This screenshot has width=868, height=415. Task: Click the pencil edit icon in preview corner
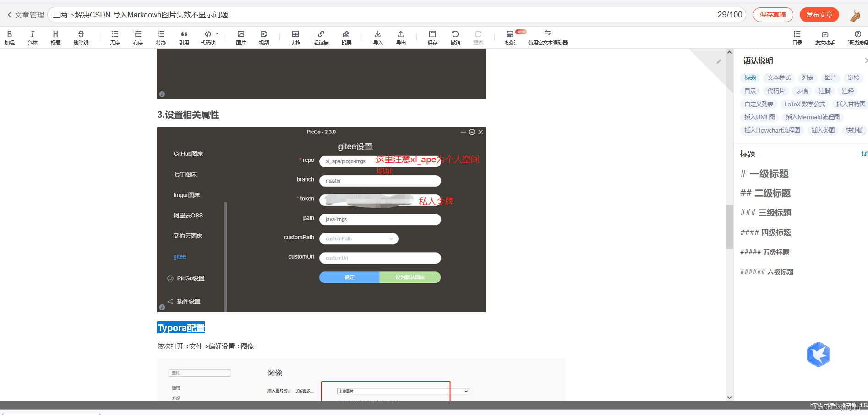tap(719, 61)
